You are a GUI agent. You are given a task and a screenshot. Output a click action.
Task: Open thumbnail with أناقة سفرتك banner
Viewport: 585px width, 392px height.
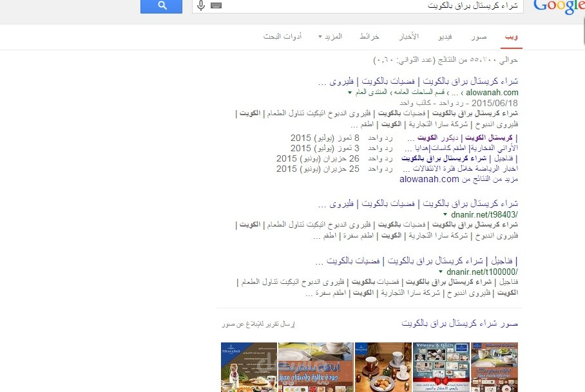click(x=316, y=367)
